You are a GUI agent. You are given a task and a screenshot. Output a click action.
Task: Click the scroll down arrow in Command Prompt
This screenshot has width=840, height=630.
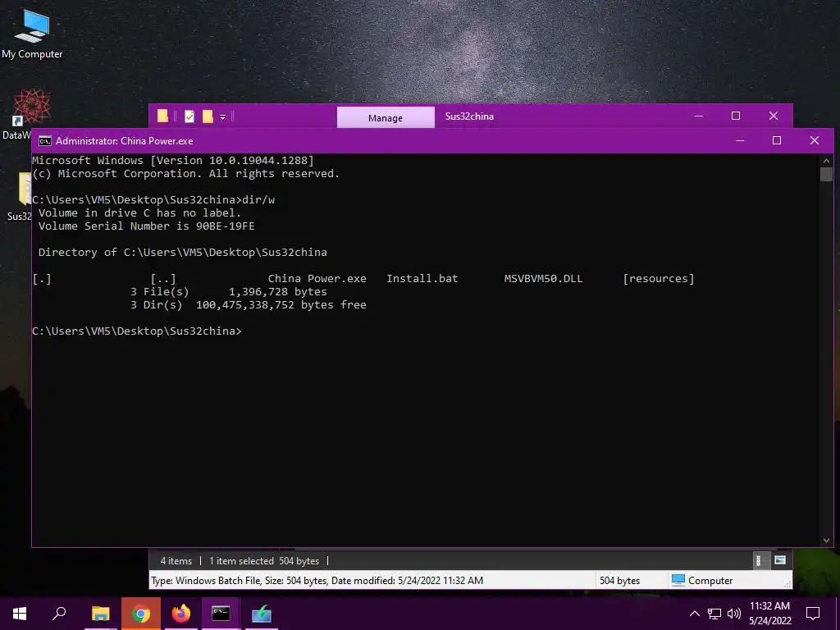pos(826,541)
